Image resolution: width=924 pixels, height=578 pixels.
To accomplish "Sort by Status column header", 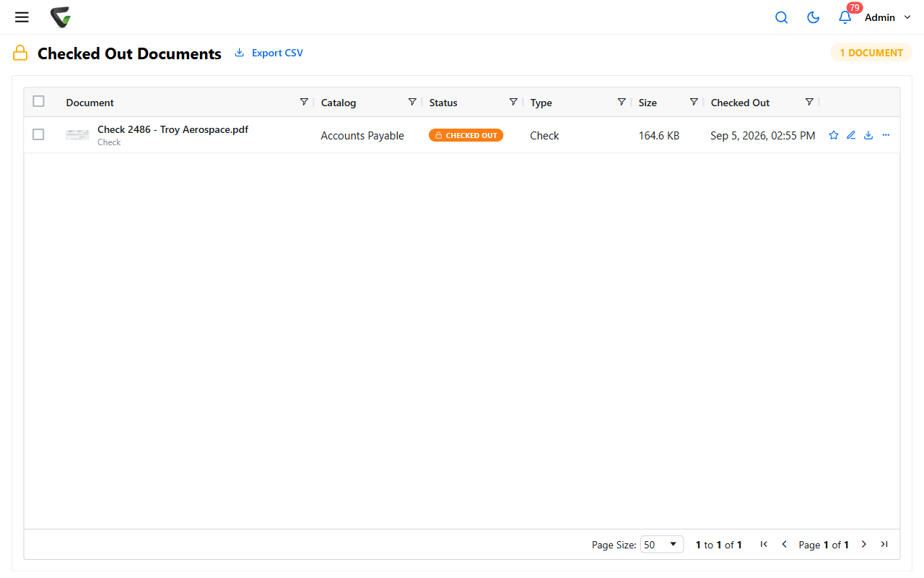I will click(x=443, y=103).
